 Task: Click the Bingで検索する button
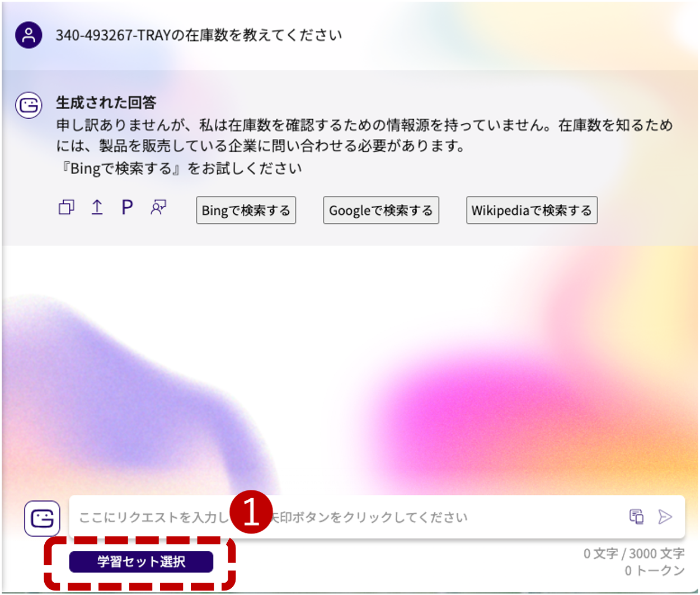(246, 210)
